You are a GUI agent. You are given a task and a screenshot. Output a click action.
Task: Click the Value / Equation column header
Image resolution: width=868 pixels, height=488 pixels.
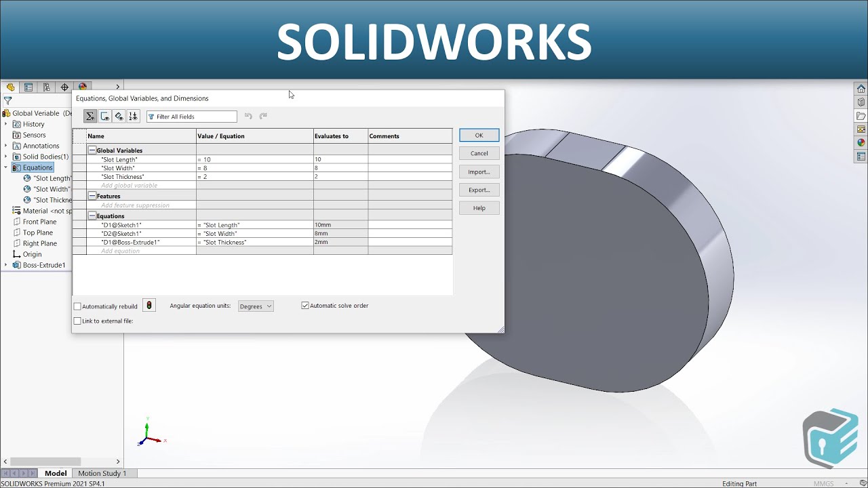(255, 136)
